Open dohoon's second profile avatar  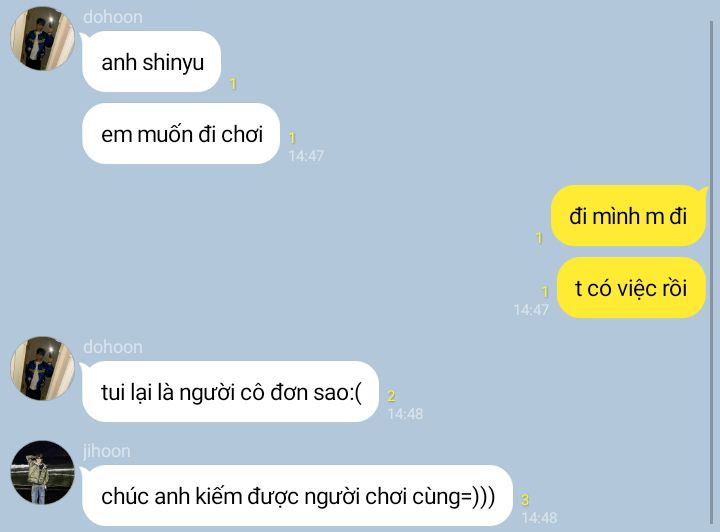click(x=42, y=368)
